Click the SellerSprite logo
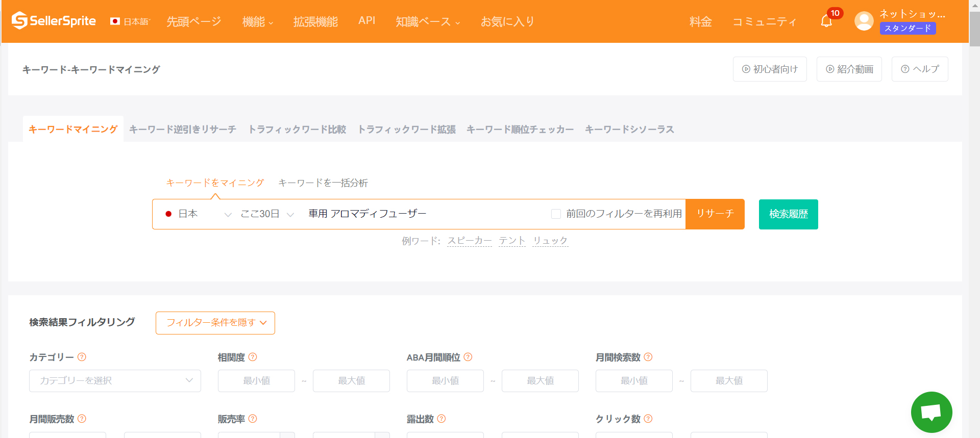 click(54, 21)
